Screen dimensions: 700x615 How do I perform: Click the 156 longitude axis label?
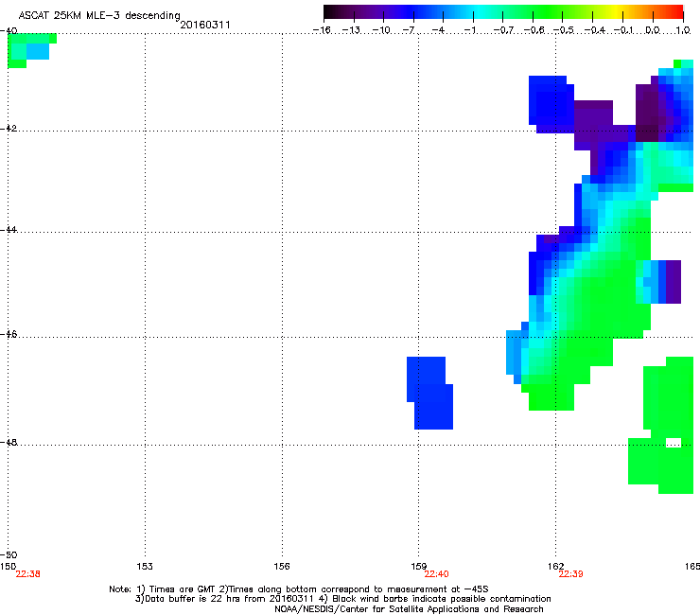(x=282, y=567)
